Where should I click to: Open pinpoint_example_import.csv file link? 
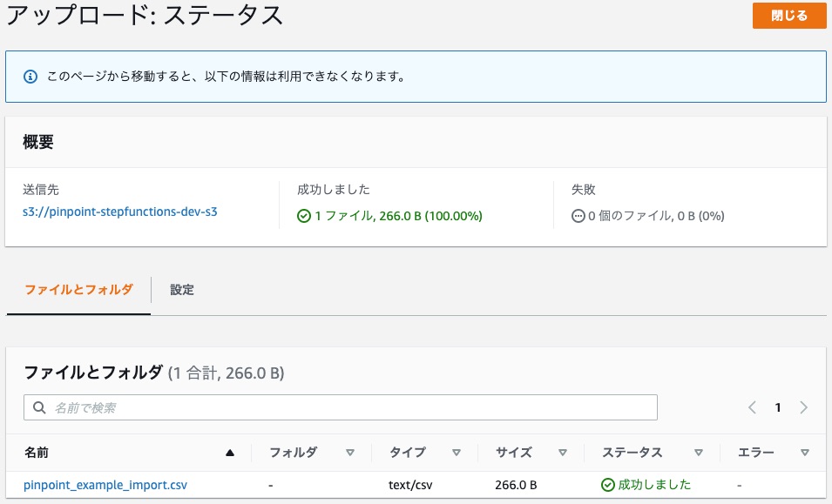[105, 485]
